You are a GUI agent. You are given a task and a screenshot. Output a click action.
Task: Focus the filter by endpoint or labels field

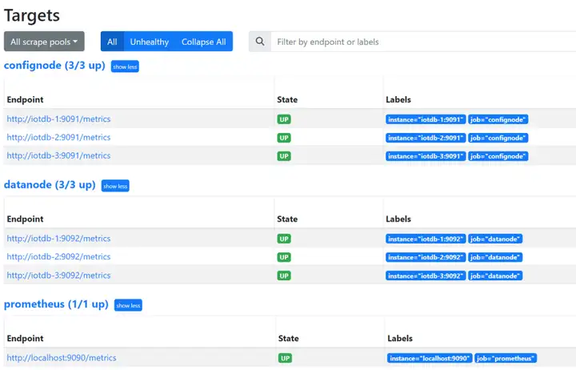point(423,42)
